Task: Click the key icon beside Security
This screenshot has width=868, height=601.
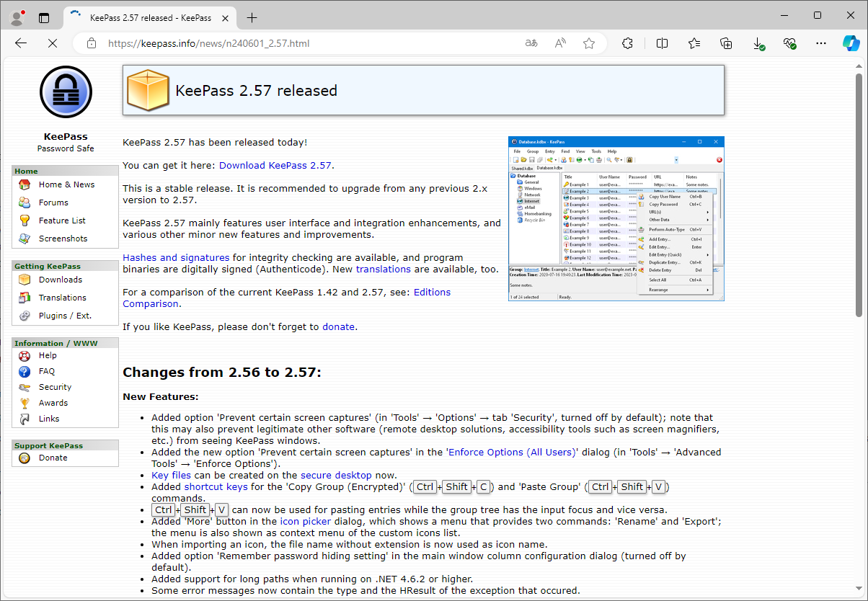Action: point(25,387)
